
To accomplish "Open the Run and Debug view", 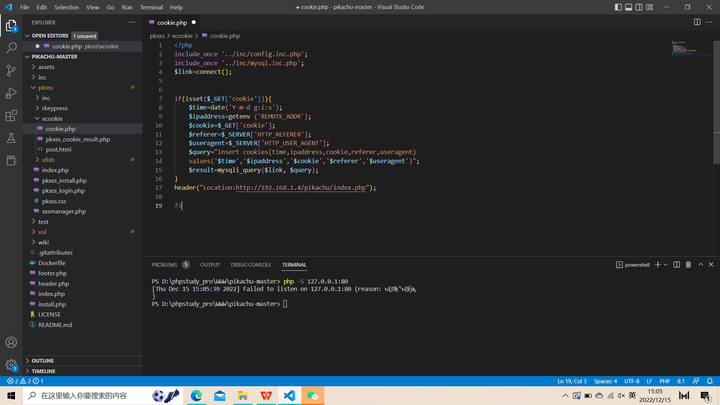I will [11, 93].
